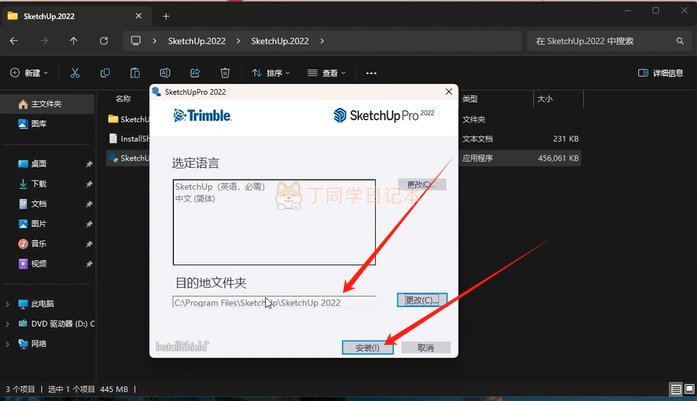Click the Back arrow in File Explorer

click(14, 41)
